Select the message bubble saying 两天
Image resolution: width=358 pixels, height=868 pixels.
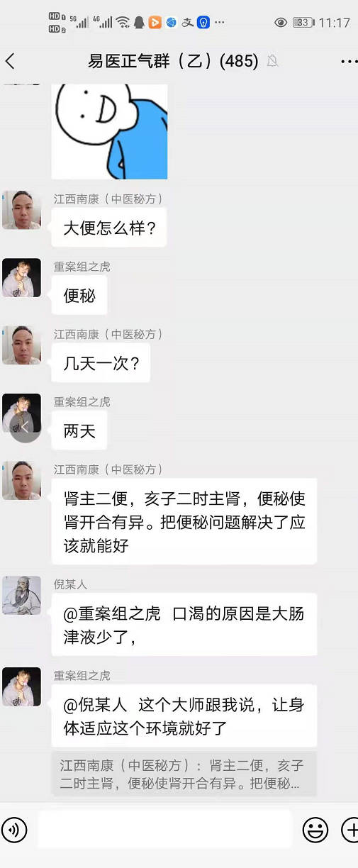point(79,430)
